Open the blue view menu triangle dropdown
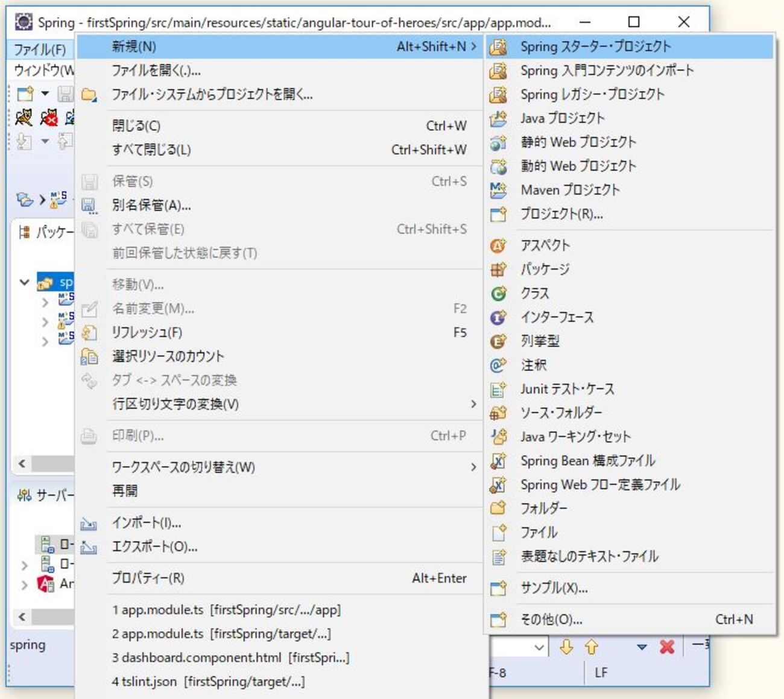This screenshot has width=784, height=699. coord(642,647)
